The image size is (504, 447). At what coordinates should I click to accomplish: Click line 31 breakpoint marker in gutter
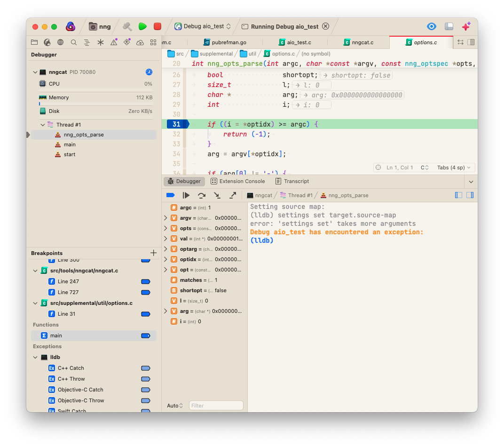click(177, 124)
